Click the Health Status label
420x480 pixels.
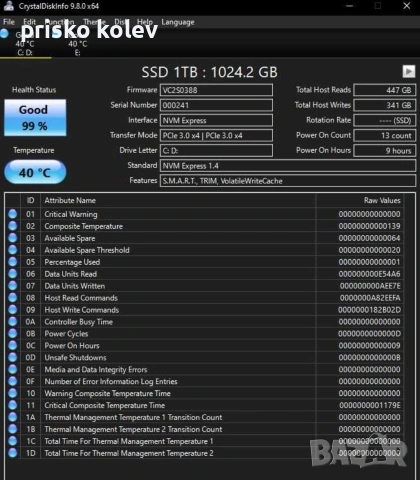34,90
